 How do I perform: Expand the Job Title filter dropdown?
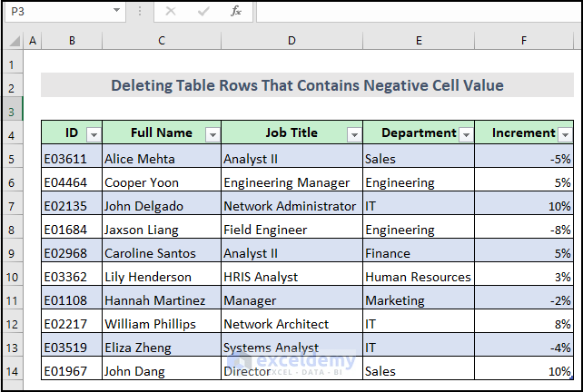coord(353,134)
